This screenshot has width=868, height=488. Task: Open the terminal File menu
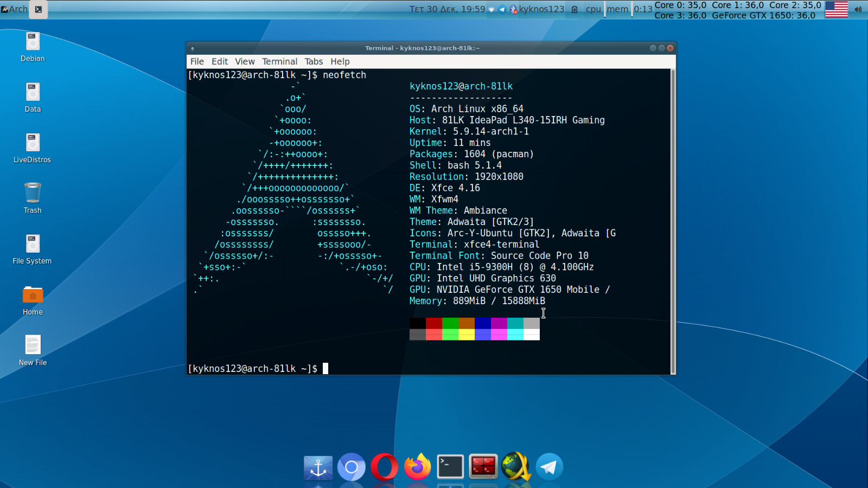197,61
